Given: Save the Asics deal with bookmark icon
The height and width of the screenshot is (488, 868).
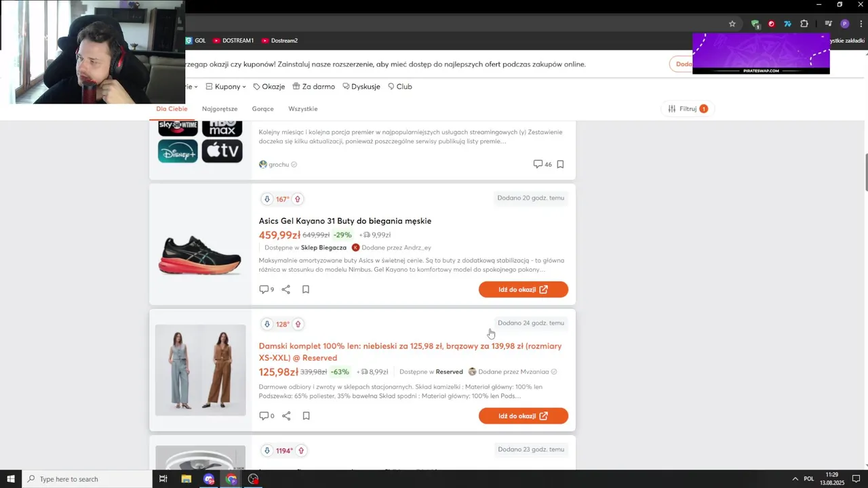Looking at the screenshot, I should 306,289.
